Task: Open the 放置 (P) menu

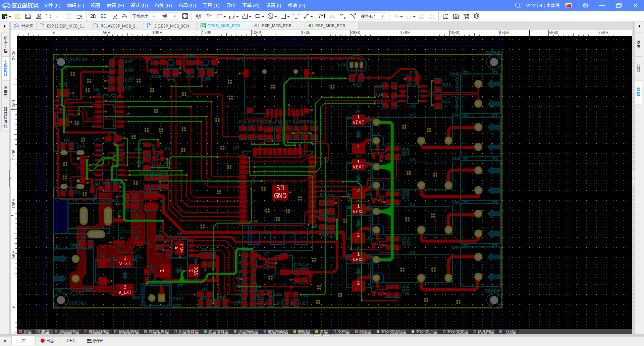Action: point(115,5)
